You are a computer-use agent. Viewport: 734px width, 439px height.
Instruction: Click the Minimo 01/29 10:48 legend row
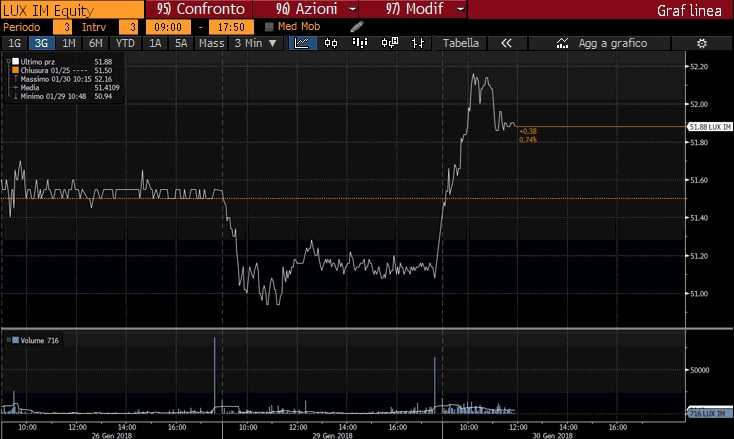click(x=64, y=96)
